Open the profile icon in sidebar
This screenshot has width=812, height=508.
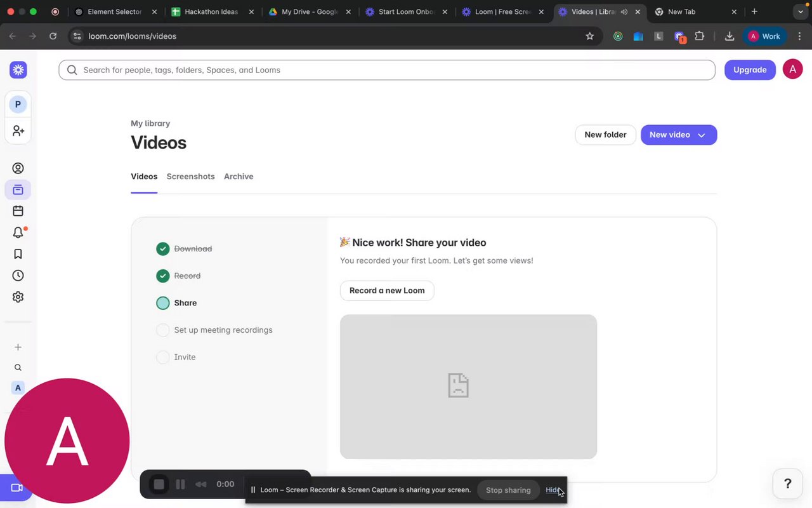(x=18, y=168)
